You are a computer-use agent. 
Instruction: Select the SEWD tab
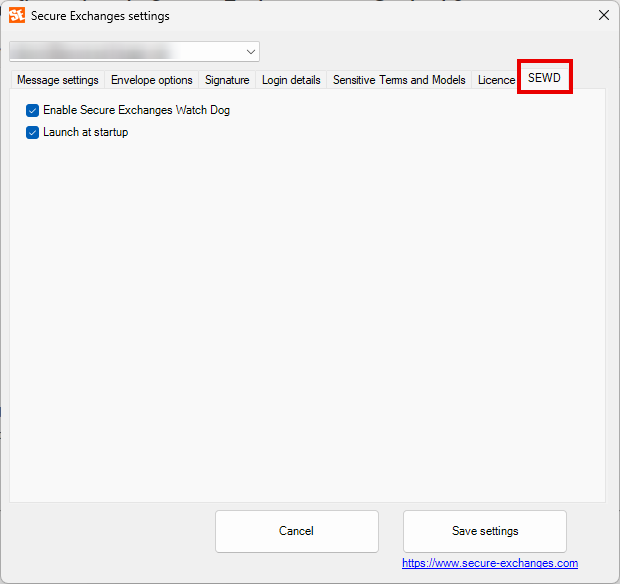point(544,78)
